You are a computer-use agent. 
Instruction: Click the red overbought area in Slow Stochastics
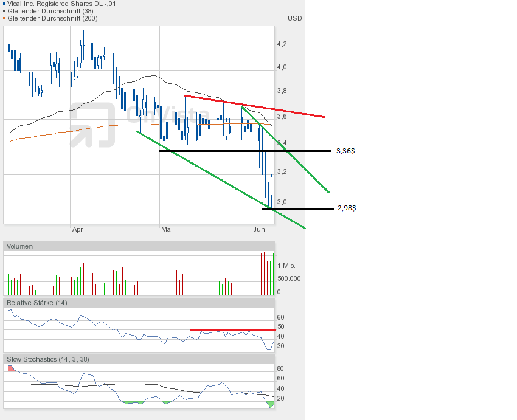click(11, 368)
